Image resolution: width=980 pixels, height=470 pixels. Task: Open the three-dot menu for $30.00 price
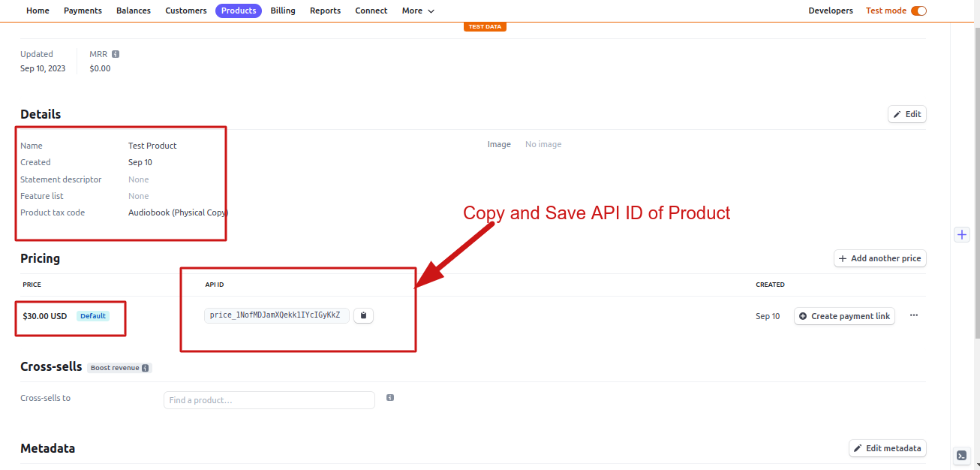pos(913,315)
